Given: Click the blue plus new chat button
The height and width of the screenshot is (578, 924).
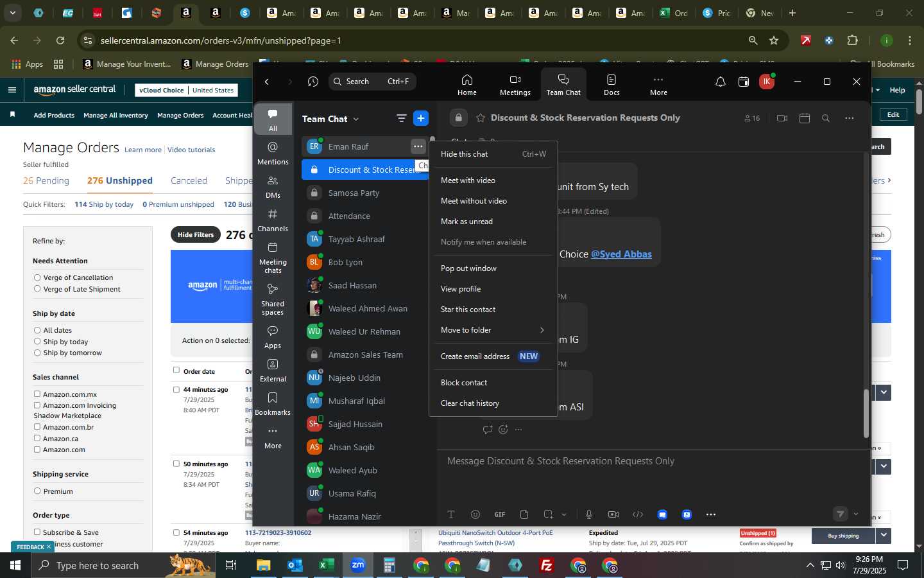Looking at the screenshot, I should [421, 118].
